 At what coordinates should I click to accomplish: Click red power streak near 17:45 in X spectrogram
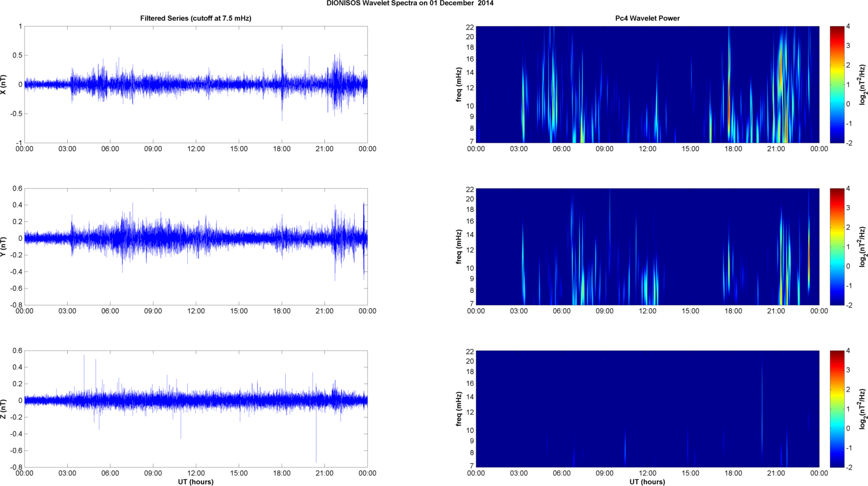pos(729,85)
